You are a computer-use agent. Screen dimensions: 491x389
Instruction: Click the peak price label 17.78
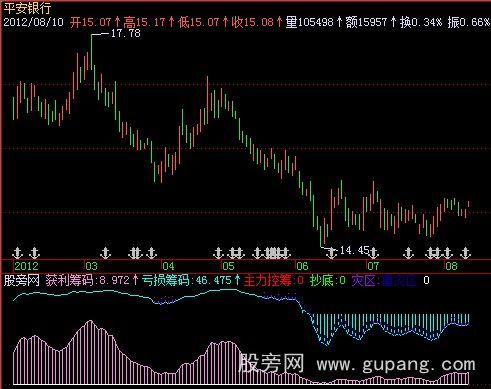(125, 33)
